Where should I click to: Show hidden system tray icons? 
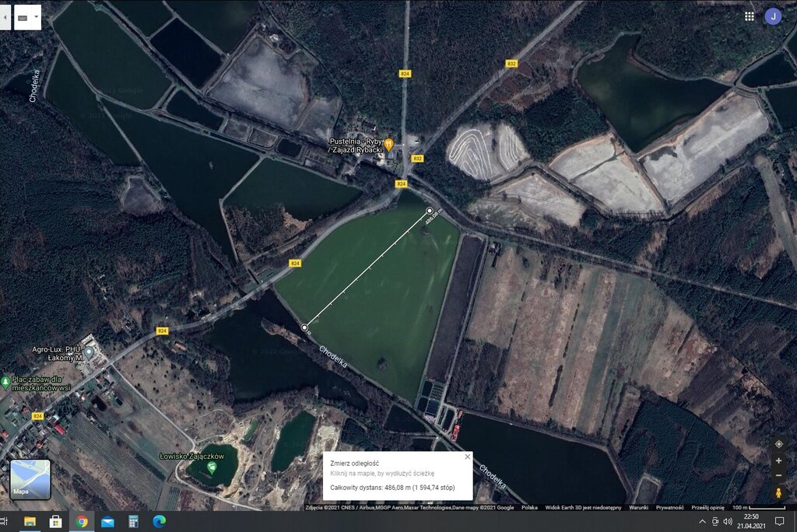tap(702, 521)
